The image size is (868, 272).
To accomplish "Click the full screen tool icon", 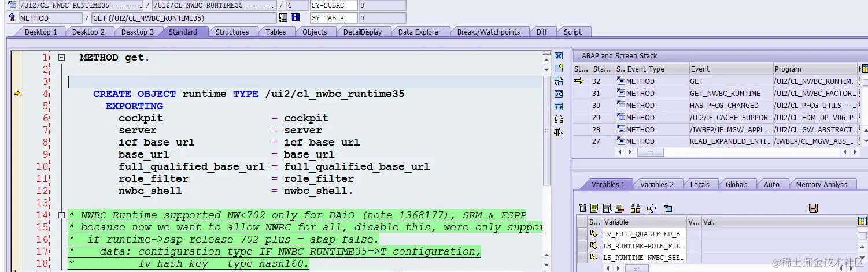I will [559, 94].
